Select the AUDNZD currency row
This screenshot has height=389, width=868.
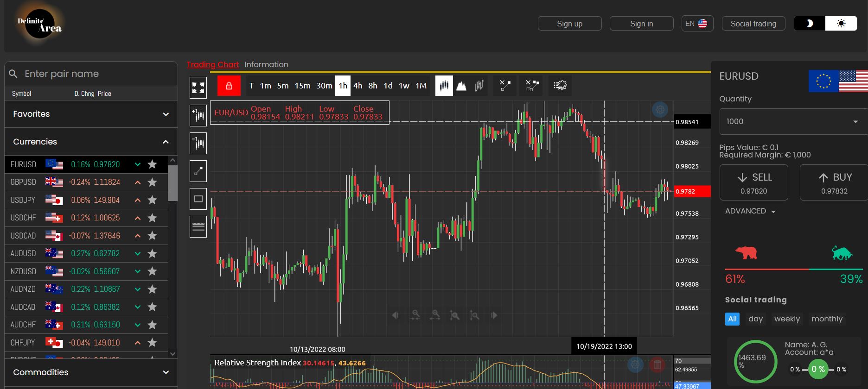coord(86,289)
